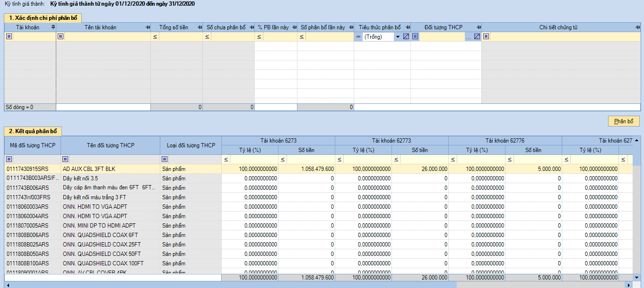Click the Chi tiết chứng từ filter input
The width and height of the screenshot is (644, 288).
[x=565, y=37]
